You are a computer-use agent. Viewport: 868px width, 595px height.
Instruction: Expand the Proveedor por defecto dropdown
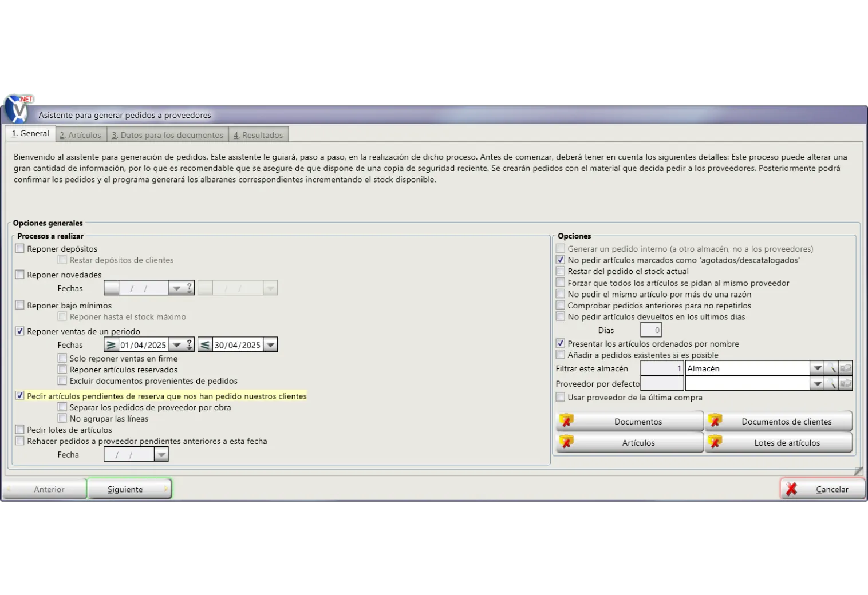[817, 383]
